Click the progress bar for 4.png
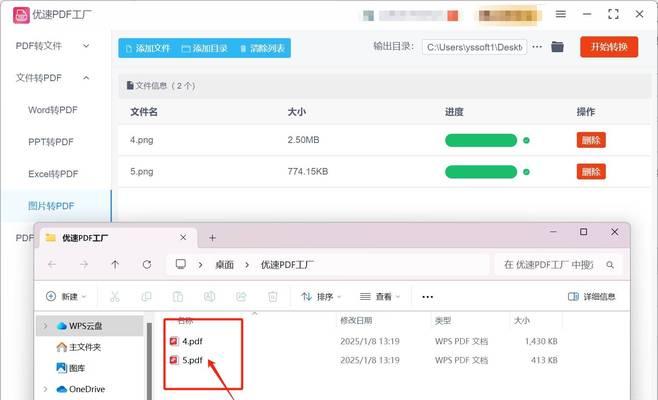This screenshot has height=400, width=658. (481, 140)
